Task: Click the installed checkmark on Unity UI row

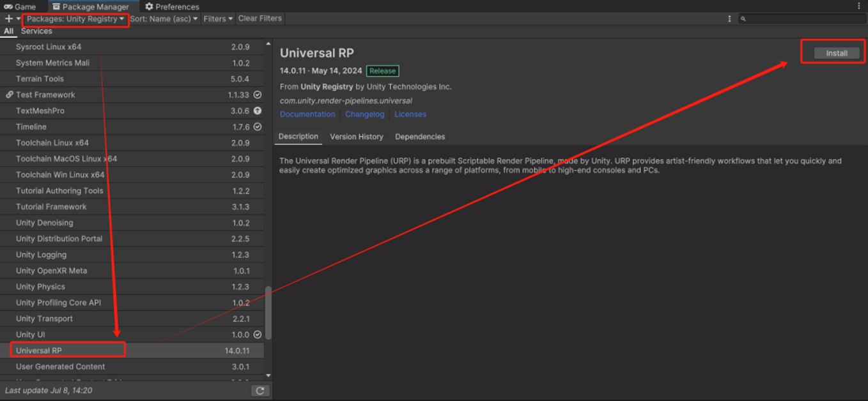Action: [258, 335]
